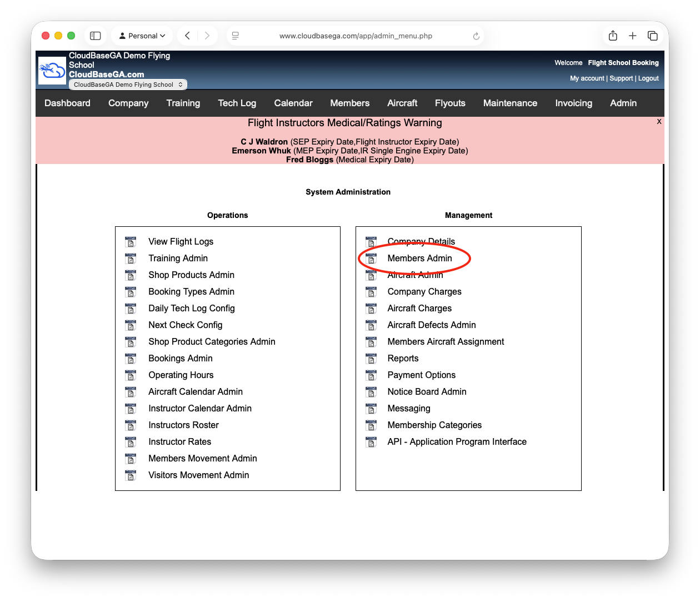The height and width of the screenshot is (601, 700).
Task: Click the icon next to Operating Hours
Action: (131, 375)
